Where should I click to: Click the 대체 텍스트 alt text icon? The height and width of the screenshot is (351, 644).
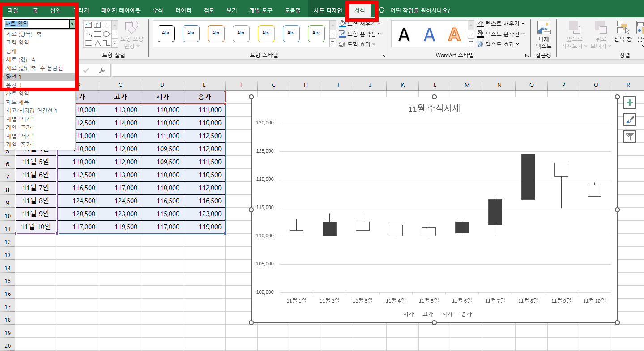(x=544, y=28)
